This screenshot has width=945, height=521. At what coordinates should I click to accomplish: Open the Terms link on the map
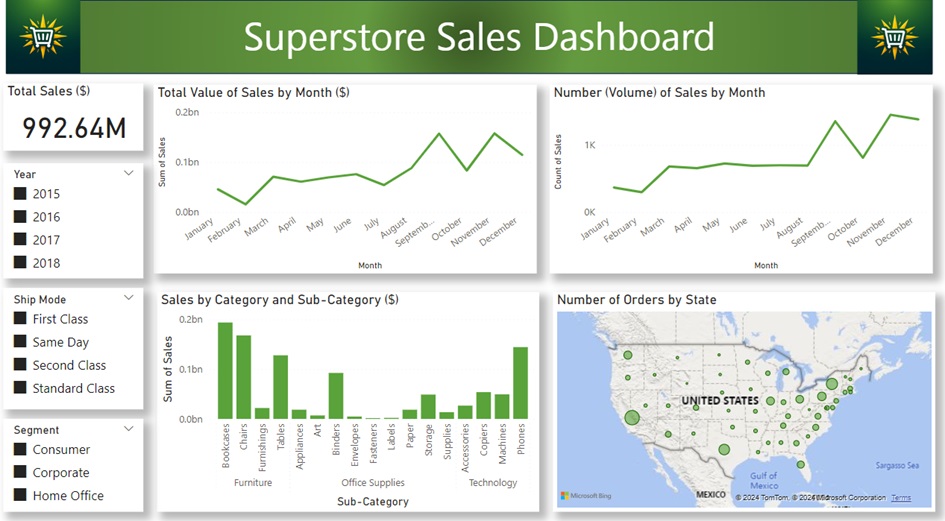pos(901,497)
